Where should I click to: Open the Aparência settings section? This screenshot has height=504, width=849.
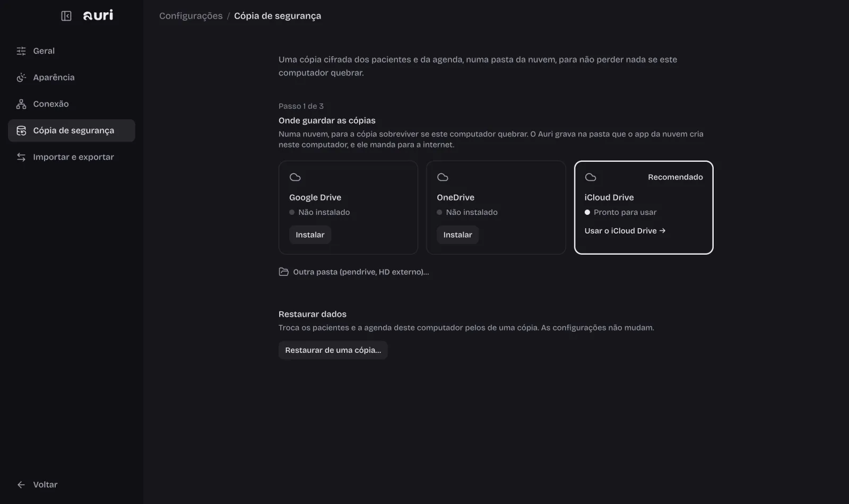tap(72, 77)
